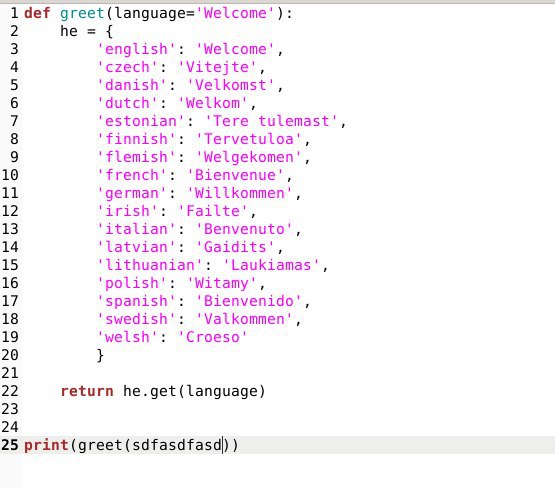Click the value 'Bienvenue' on line 10

pos(235,175)
